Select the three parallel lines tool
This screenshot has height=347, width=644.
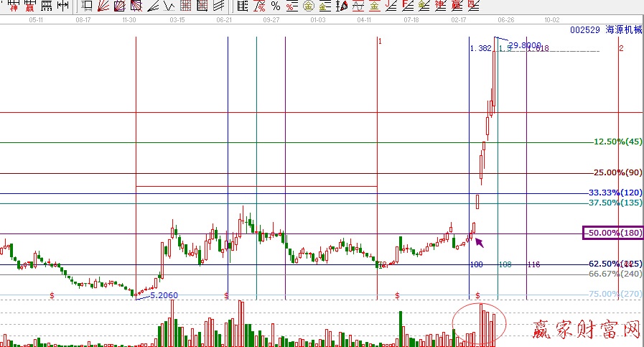click(218, 6)
